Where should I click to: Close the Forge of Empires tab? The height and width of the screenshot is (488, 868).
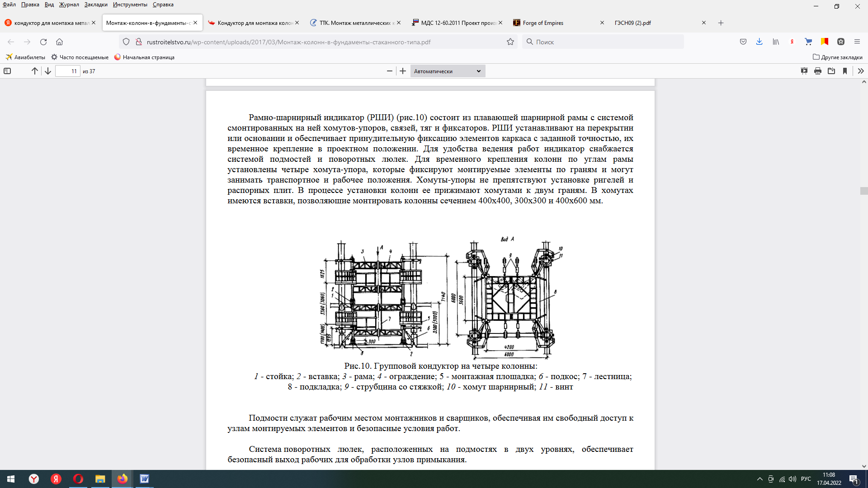point(602,23)
